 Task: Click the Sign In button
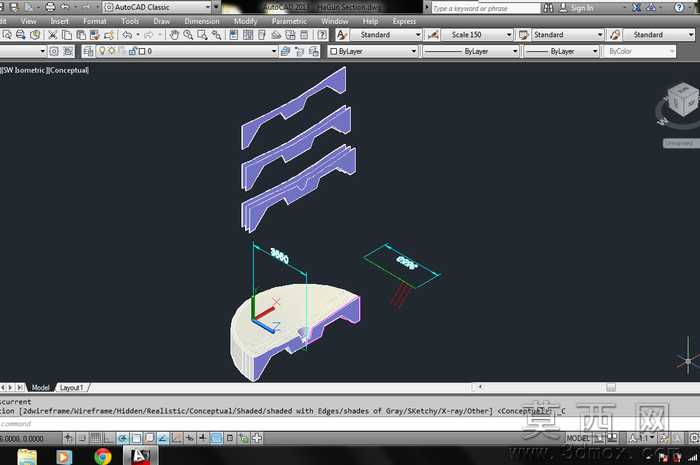tap(582, 8)
